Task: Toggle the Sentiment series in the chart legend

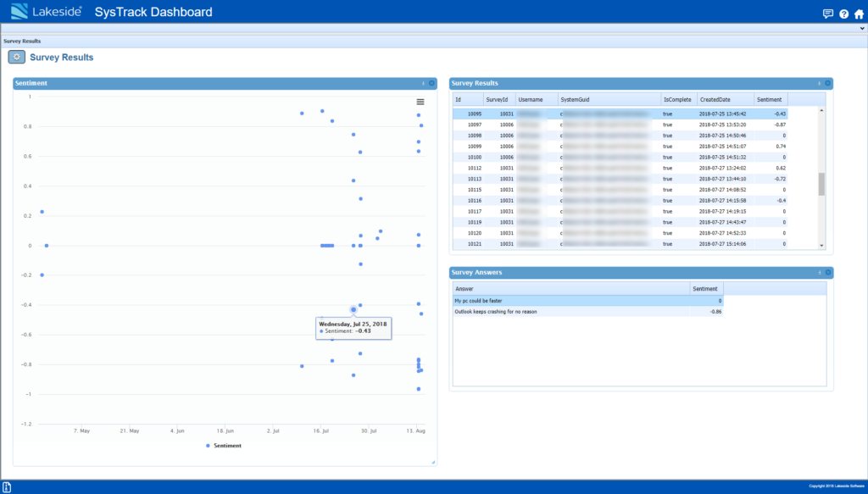Action: point(223,445)
